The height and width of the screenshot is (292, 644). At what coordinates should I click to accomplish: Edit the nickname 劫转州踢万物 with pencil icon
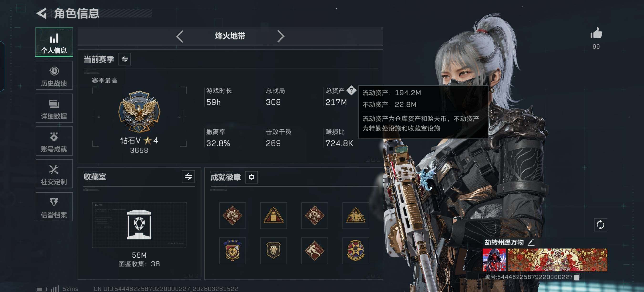[531, 242]
